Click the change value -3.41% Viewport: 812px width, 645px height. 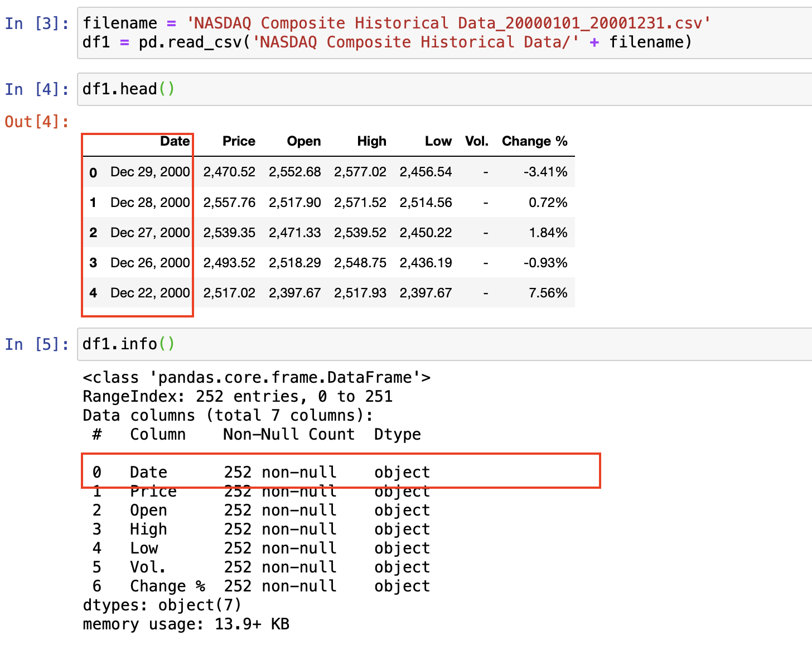click(545, 172)
